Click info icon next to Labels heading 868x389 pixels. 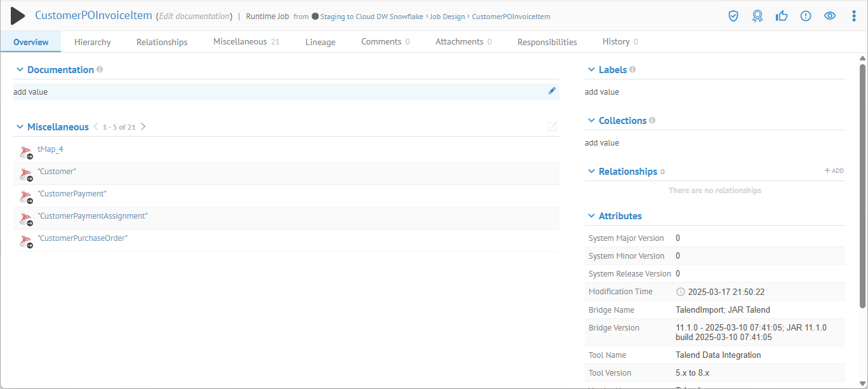[632, 70]
